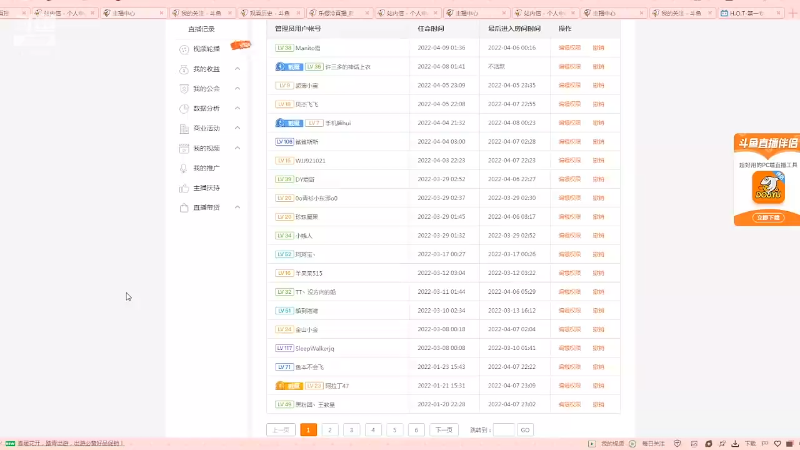Click the Douyu shark app icon in 斗鱼直播伴侣 widget

(x=768, y=187)
